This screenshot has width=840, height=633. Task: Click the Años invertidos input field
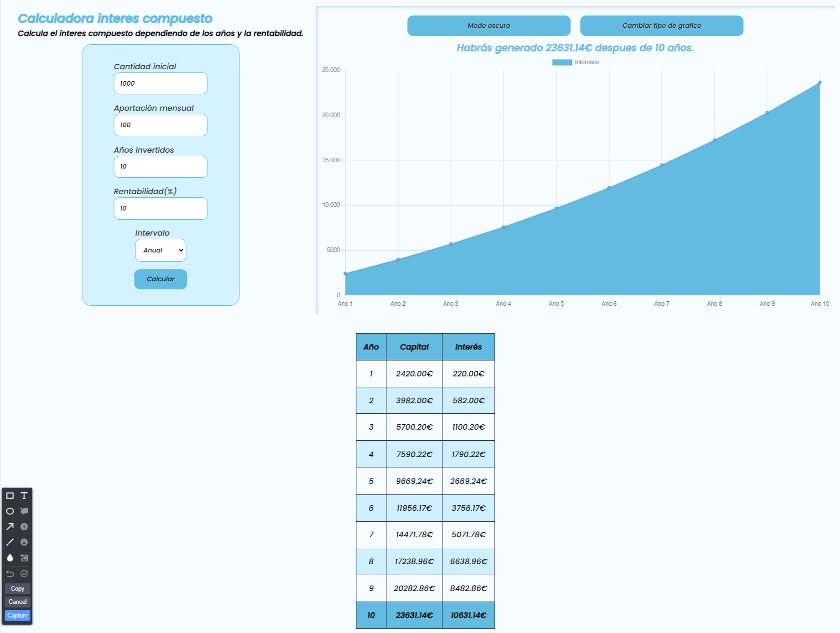click(161, 167)
